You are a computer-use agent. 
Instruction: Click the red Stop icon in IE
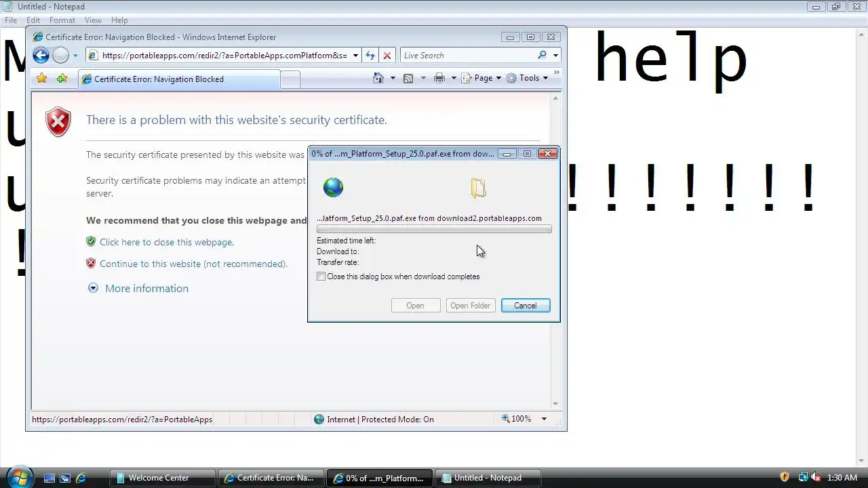[387, 56]
